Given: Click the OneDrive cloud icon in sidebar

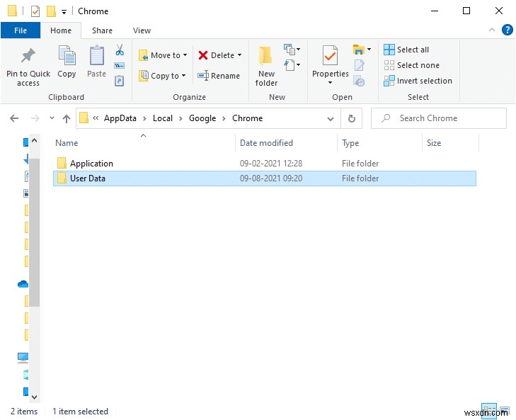Looking at the screenshot, I should coord(23,283).
